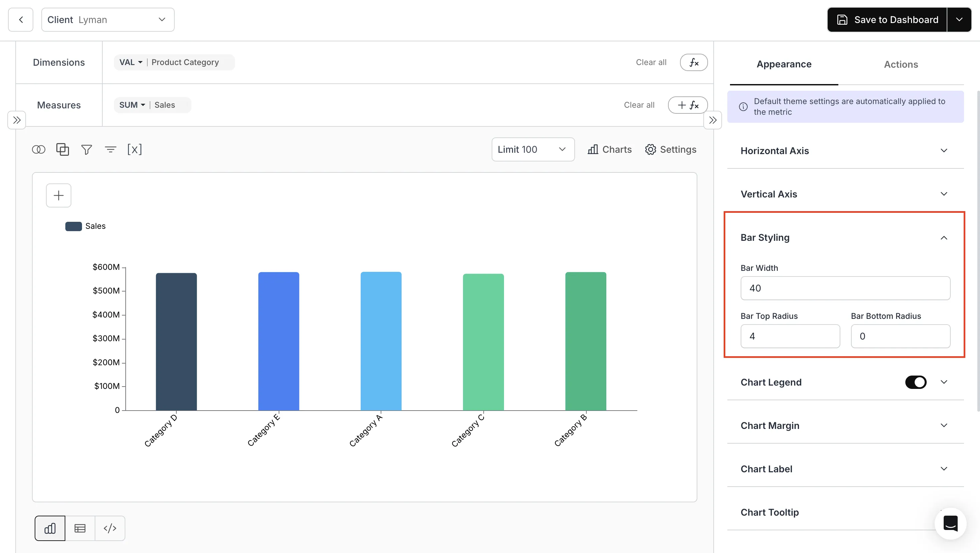The height and width of the screenshot is (553, 980).
Task: Open the Save to Dashboard arrow menu
Action: (959, 20)
